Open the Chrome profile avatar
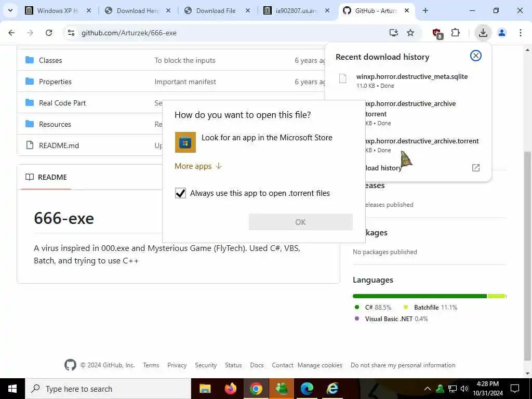Viewport: 532px width, 399px height. point(502,33)
